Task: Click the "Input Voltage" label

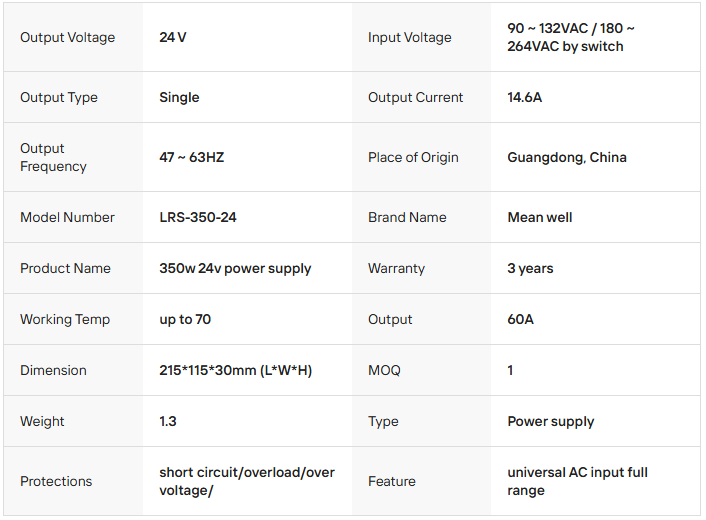Action: click(x=409, y=38)
